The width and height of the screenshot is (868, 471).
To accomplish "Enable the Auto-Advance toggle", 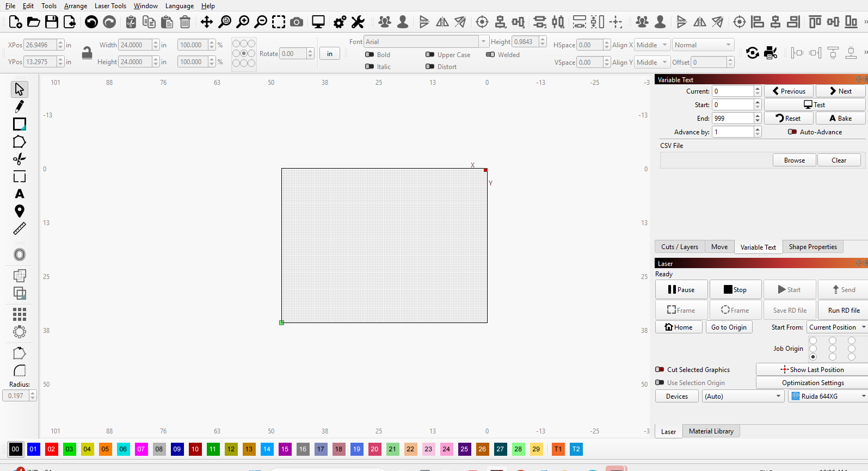I will (x=792, y=132).
